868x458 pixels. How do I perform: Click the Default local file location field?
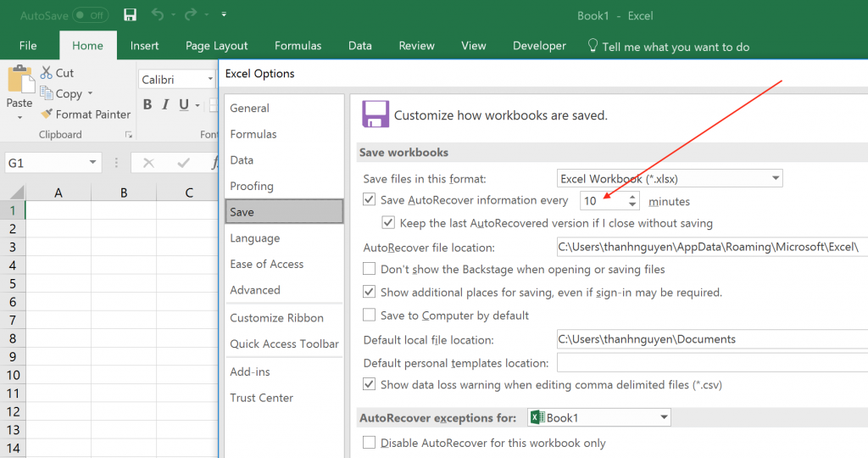[x=712, y=339]
